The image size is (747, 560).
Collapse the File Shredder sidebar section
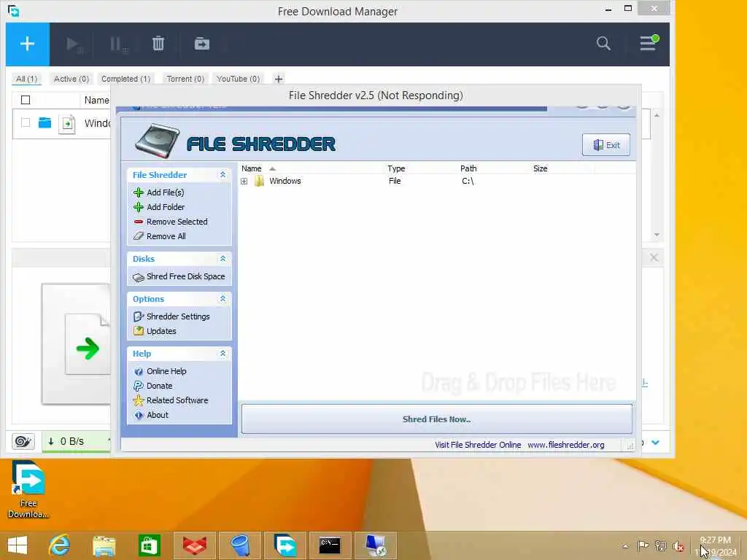pos(222,175)
